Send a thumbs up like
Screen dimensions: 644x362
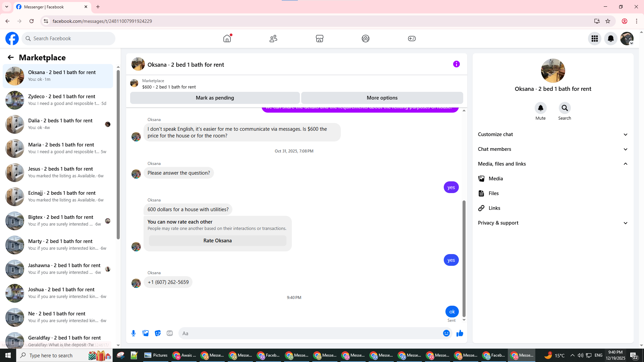coord(460,333)
